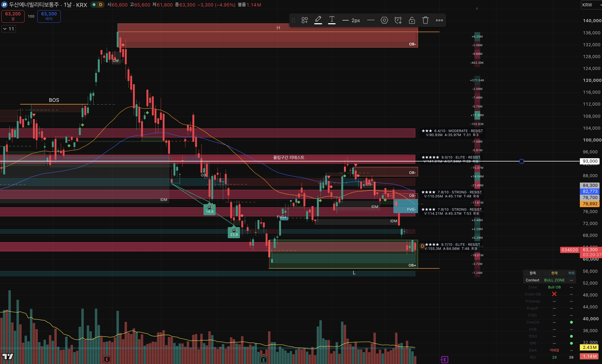
Task: Click the 1.14M volume axis label
Action: coord(590,356)
